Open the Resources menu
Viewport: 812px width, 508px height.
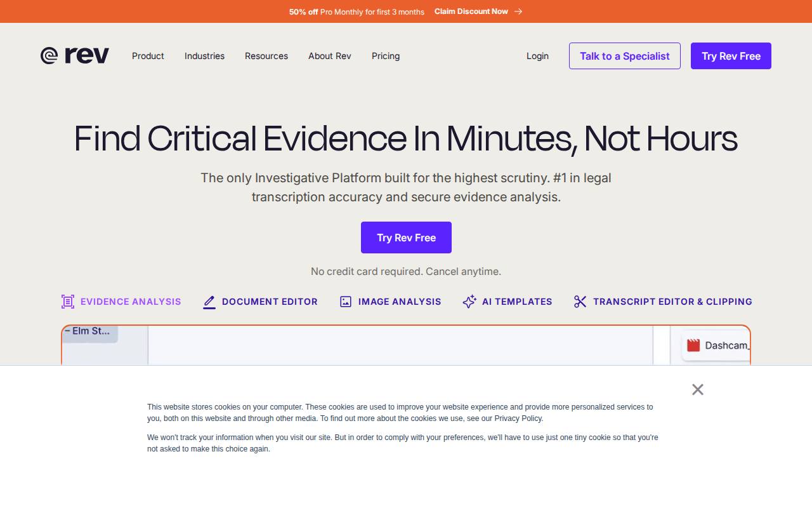(266, 56)
